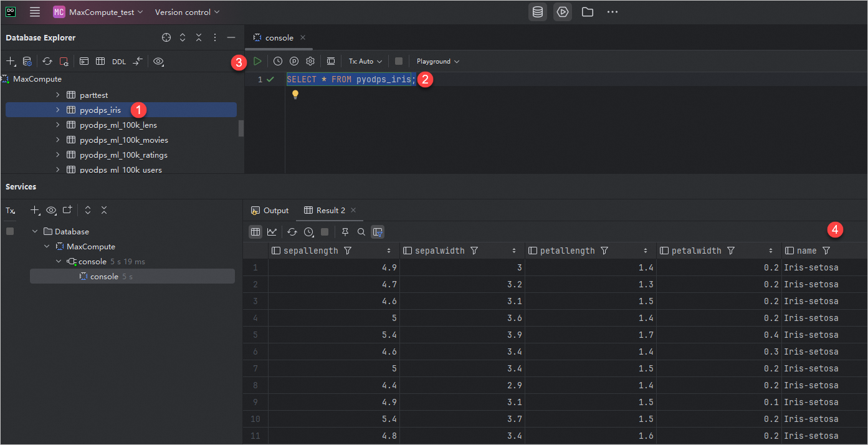Open the Database tool icon in header
Image resolution: width=868 pixels, height=445 pixels.
[538, 12]
